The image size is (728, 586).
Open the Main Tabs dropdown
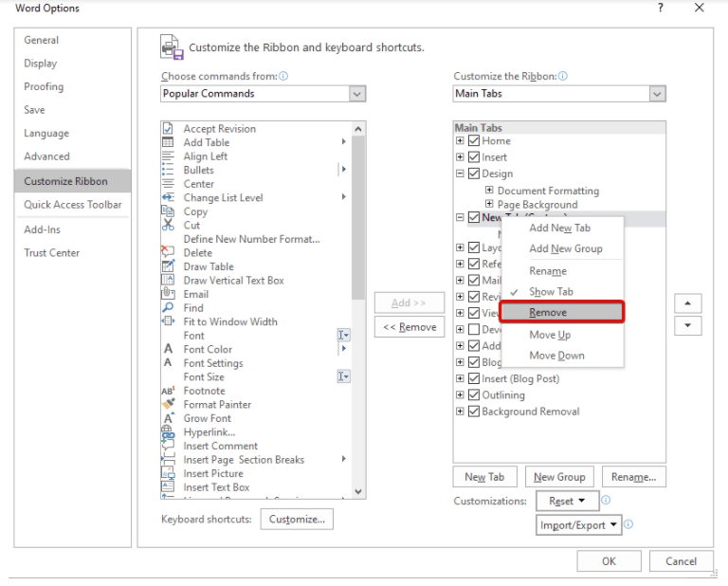(x=657, y=94)
